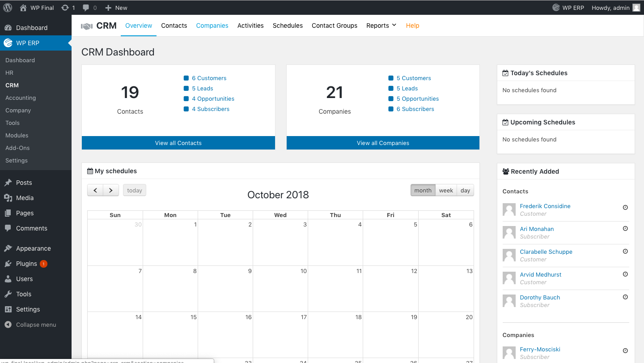Click the Collapse menu arrow icon
Viewport: 644px width, 363px height.
(x=8, y=325)
